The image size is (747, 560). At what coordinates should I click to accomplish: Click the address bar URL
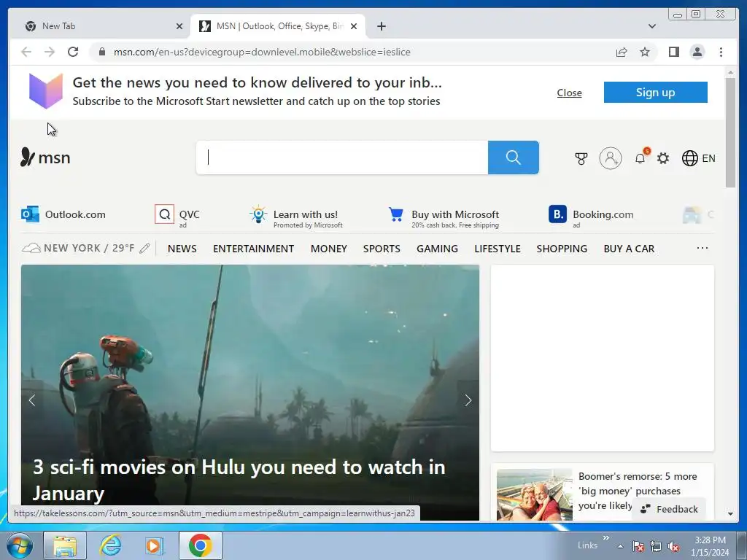tap(262, 52)
